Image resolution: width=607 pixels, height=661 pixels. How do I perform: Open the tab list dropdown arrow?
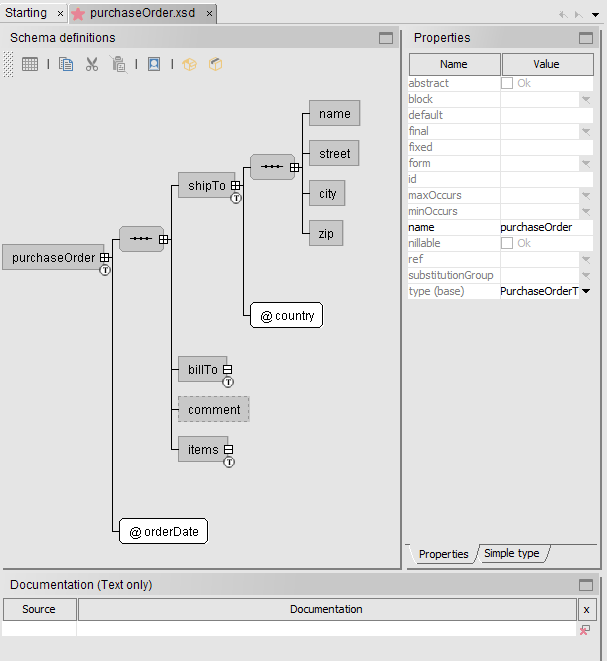coord(595,15)
